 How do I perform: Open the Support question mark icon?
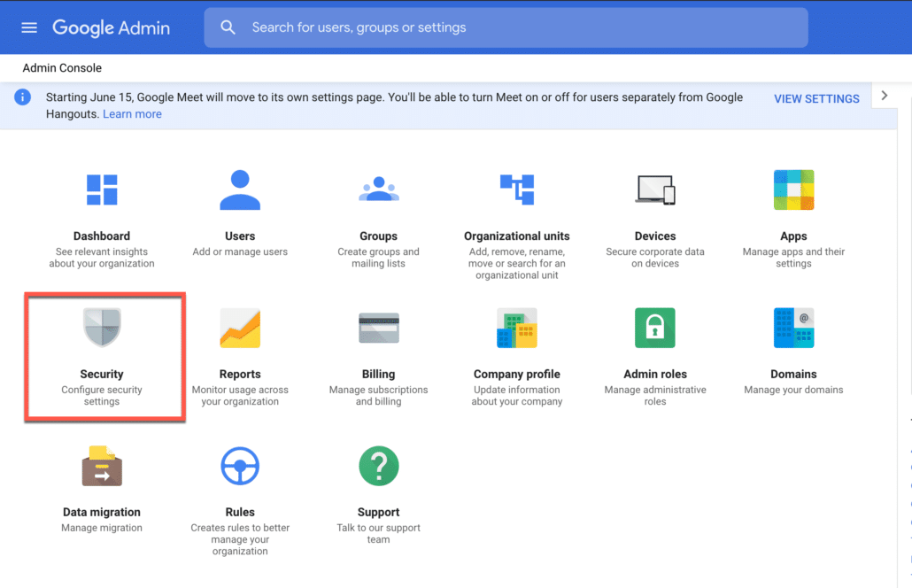[379, 466]
